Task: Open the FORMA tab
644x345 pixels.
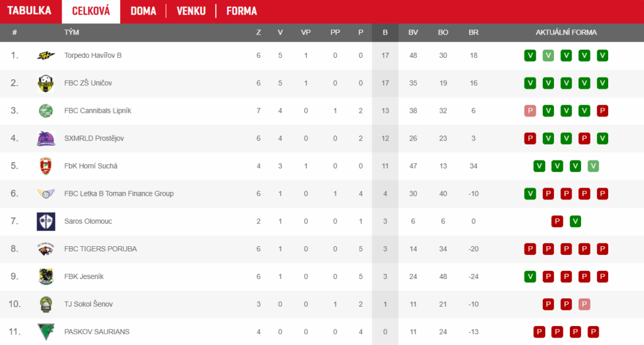Action: coord(241,11)
